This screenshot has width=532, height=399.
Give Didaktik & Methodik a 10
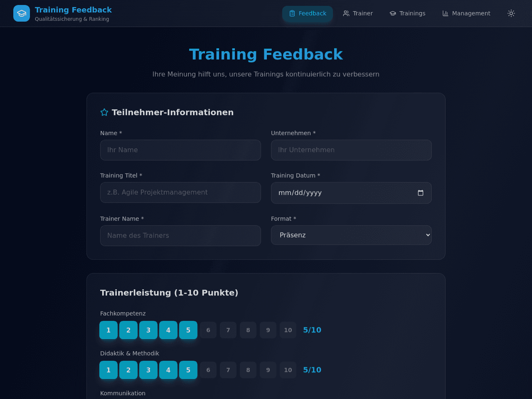click(x=288, y=370)
